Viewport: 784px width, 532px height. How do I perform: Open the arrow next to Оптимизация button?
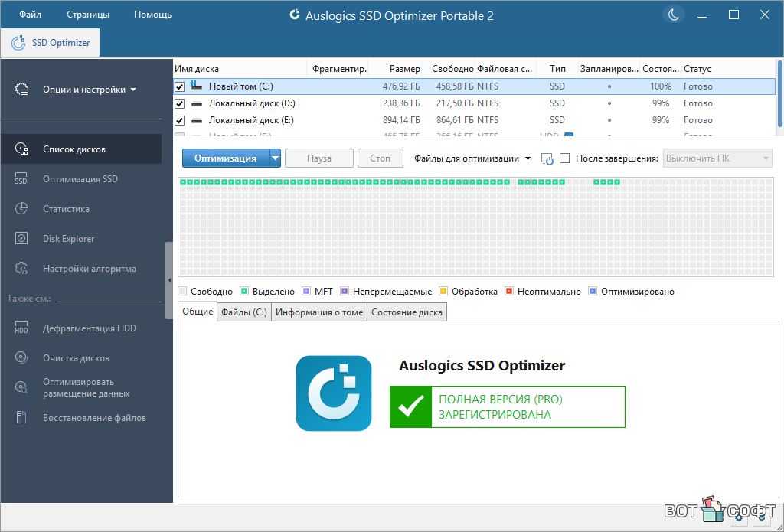coord(275,158)
